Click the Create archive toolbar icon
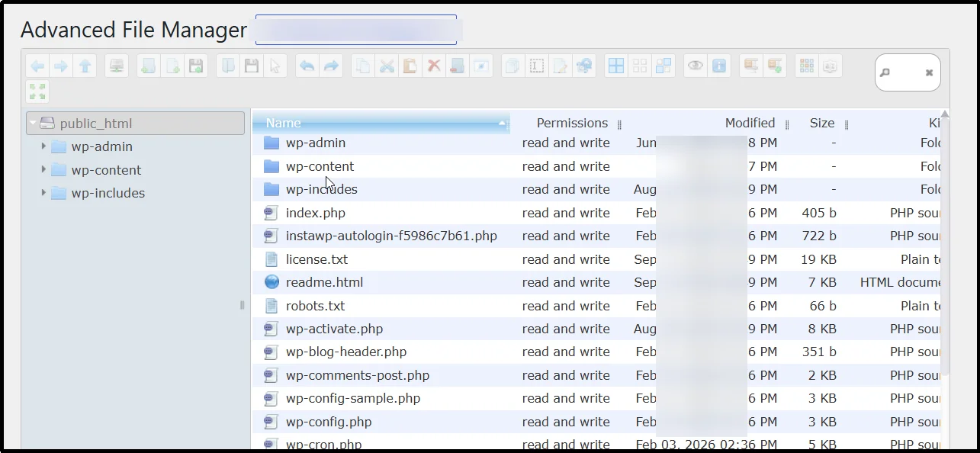Image resolution: width=980 pixels, height=453 pixels. tap(774, 66)
